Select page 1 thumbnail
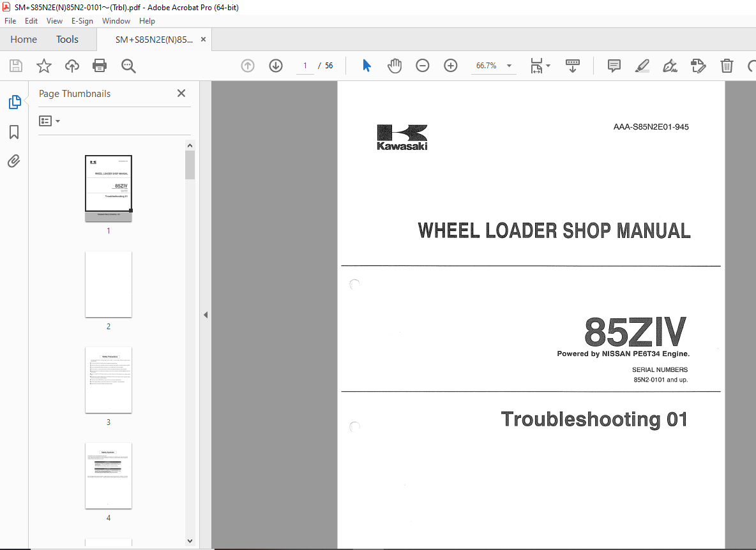 point(109,188)
